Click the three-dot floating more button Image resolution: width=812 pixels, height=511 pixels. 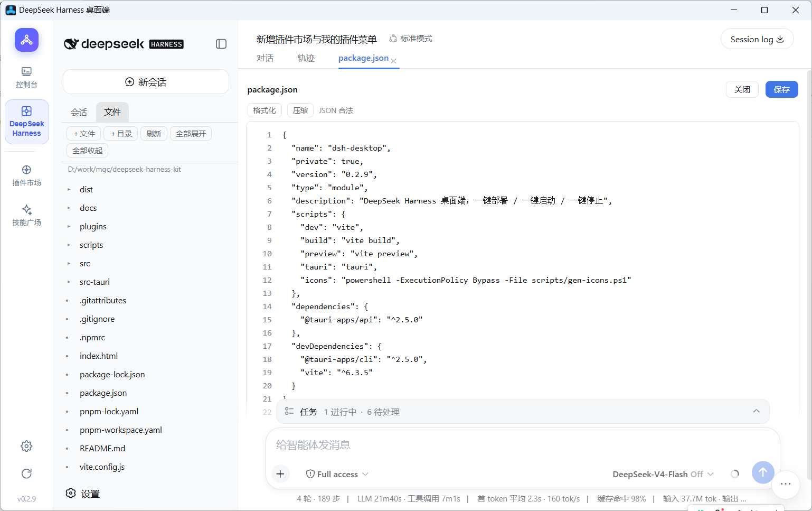coord(786,484)
